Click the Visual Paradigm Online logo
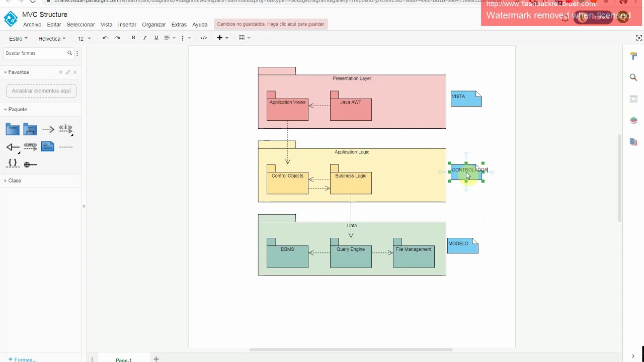 click(x=11, y=19)
